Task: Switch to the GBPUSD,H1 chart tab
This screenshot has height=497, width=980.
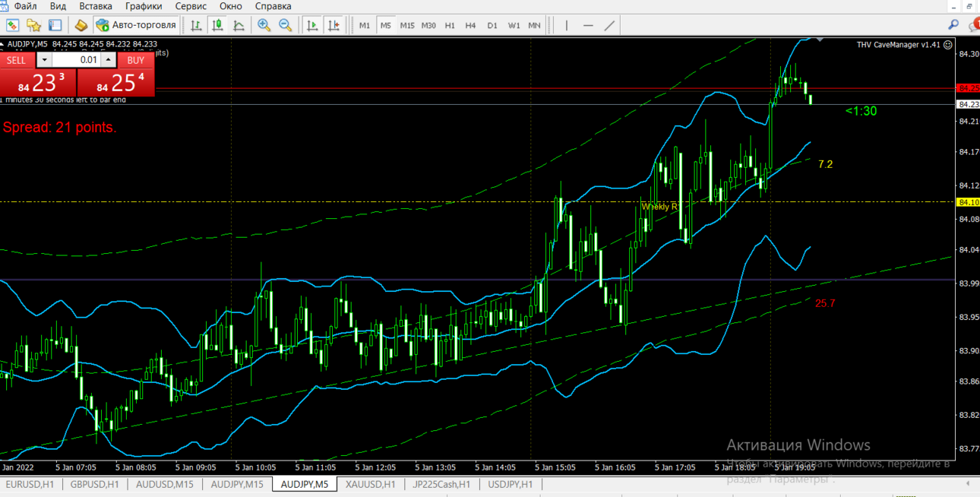Action: [x=94, y=484]
